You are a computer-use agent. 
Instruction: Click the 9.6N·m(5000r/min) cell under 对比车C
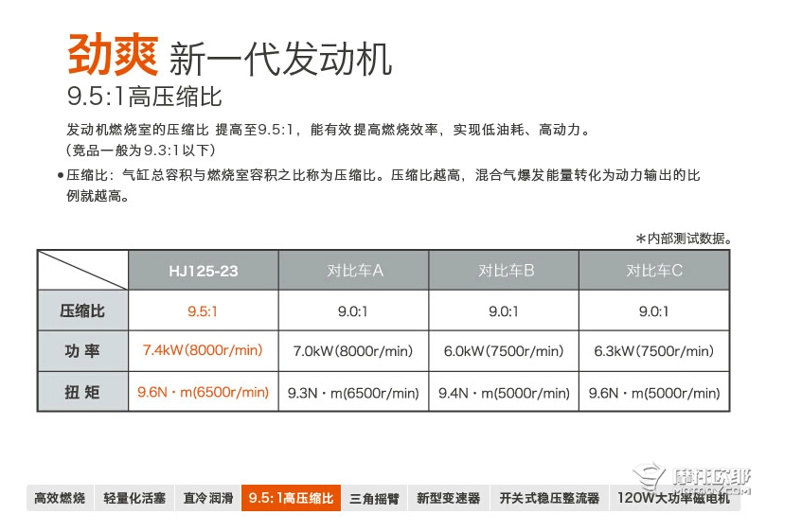[x=653, y=392]
